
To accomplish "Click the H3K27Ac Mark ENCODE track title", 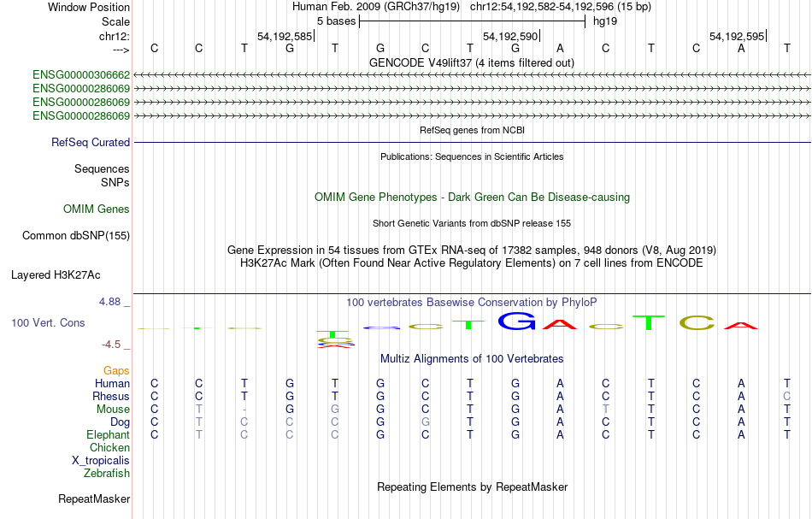I will tap(472, 263).
